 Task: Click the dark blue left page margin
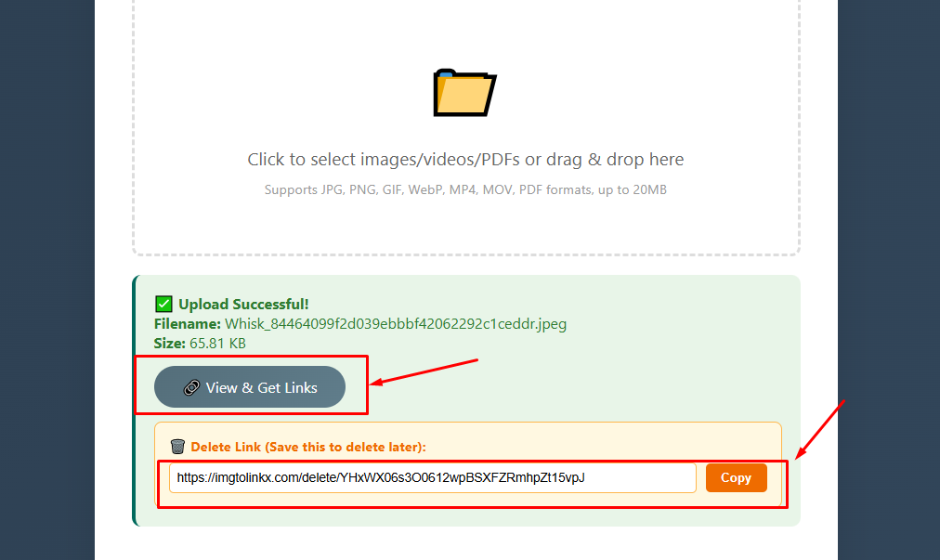point(46,280)
